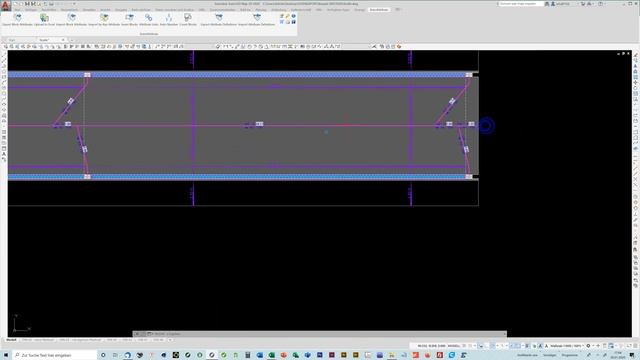
Task: Switch to the Start file tab
Action: 12,40
